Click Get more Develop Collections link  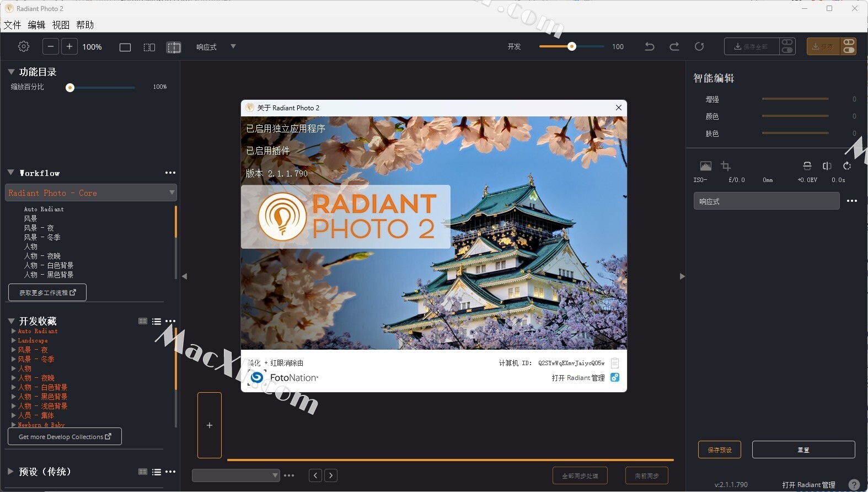(x=65, y=437)
